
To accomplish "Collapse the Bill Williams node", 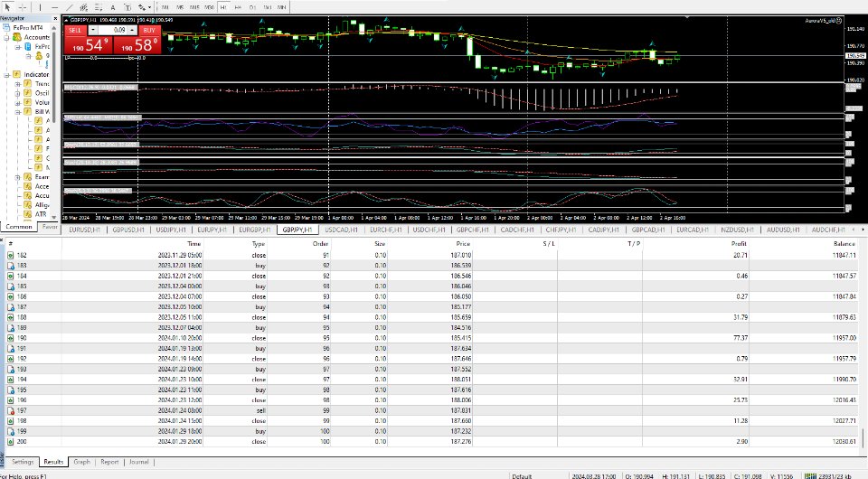I will click(x=18, y=112).
